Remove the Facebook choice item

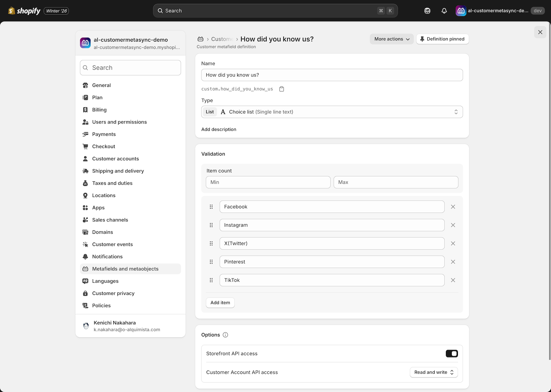tap(453, 207)
